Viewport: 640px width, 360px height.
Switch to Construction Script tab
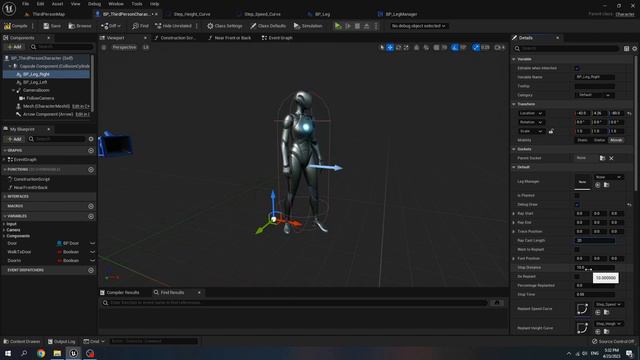coord(175,38)
